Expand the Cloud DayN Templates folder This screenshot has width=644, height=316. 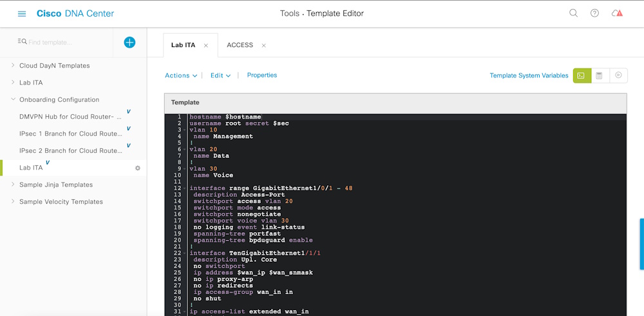(x=13, y=65)
